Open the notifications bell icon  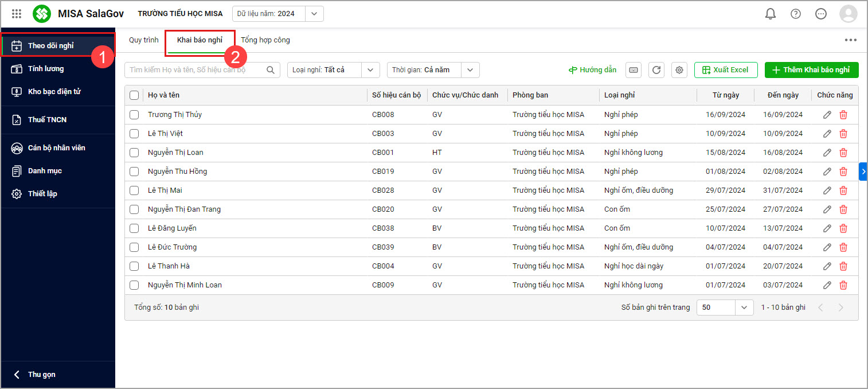[770, 14]
